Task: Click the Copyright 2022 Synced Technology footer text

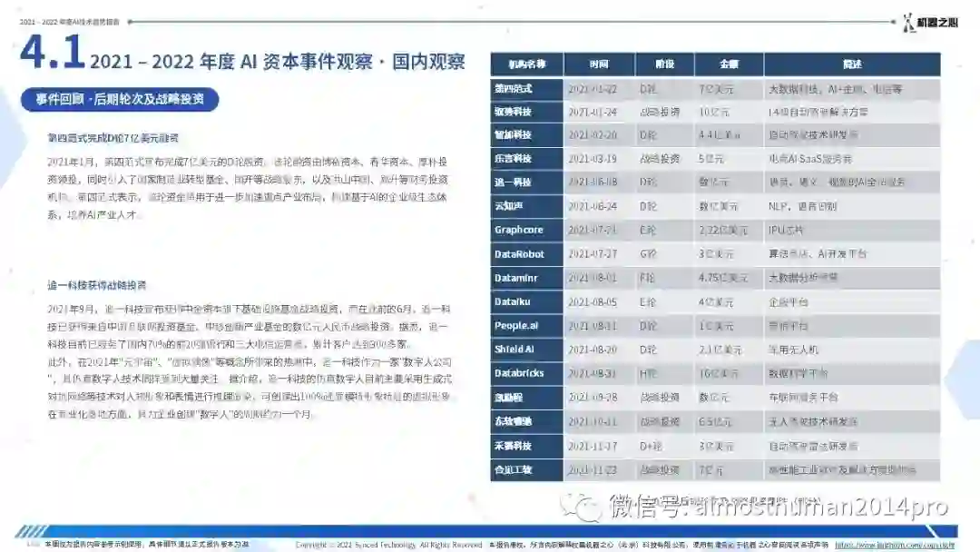Action: pyautogui.click(x=388, y=545)
